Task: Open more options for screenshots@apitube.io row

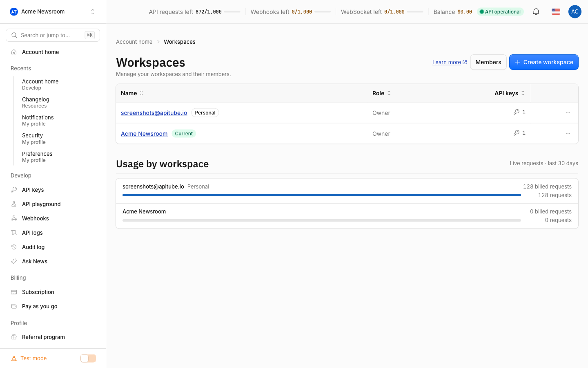Action: pos(568,113)
